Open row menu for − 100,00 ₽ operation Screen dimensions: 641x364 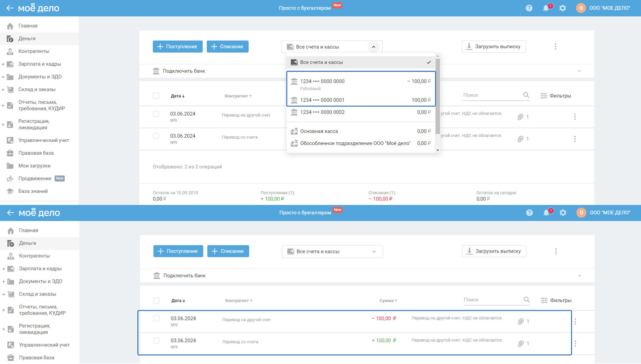[x=575, y=321]
